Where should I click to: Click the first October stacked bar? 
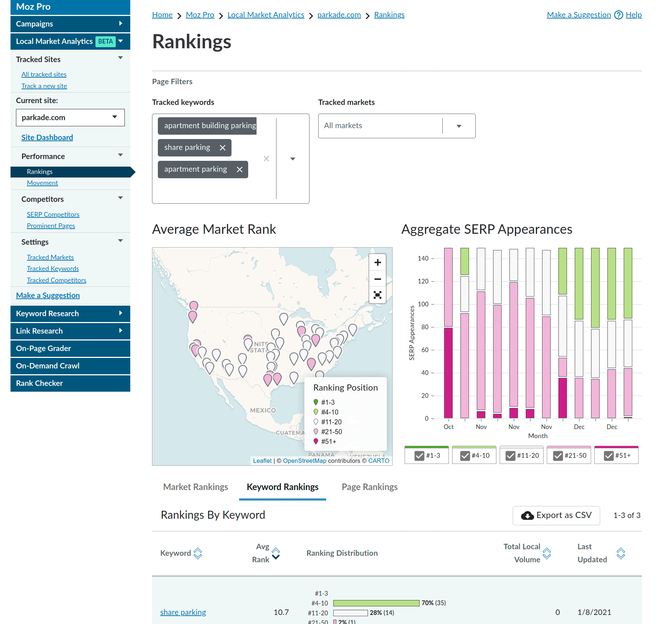click(448, 333)
